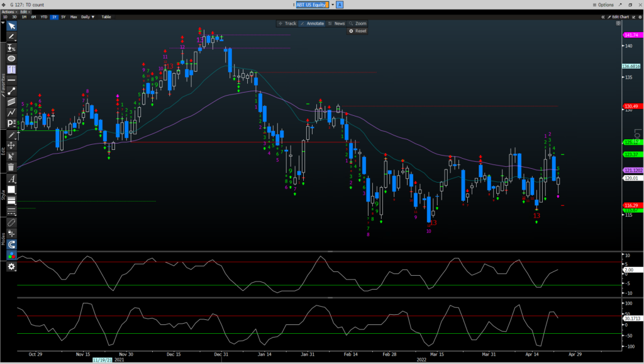Select the 6M time range
Screen dimensions: 644x364
pos(33,17)
